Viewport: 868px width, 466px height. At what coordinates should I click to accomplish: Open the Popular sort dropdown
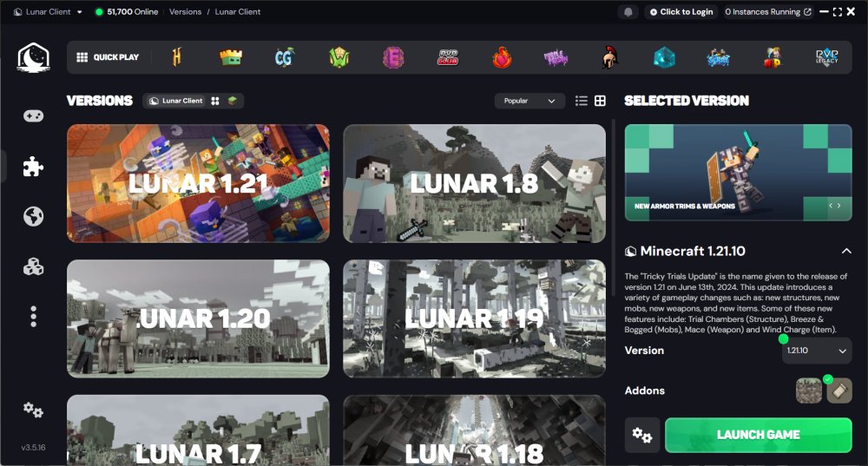click(529, 101)
